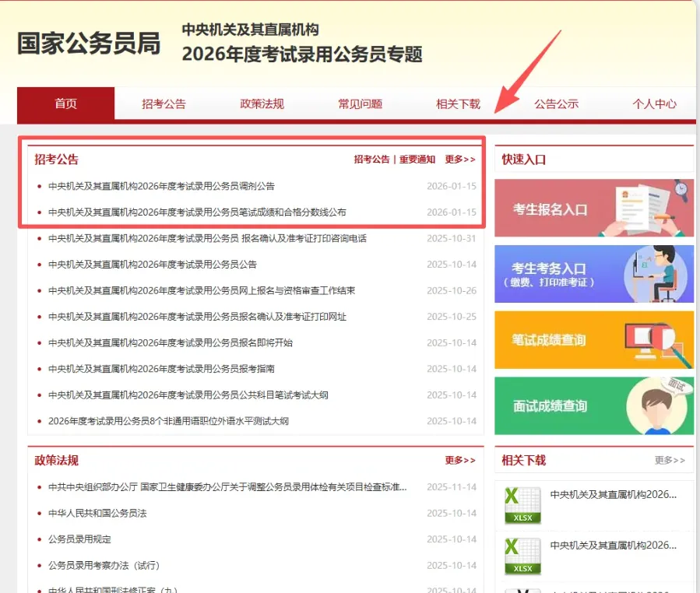Image resolution: width=700 pixels, height=593 pixels.
Task: Open the 常见问题 navigation tab
Action: pyautogui.click(x=361, y=104)
